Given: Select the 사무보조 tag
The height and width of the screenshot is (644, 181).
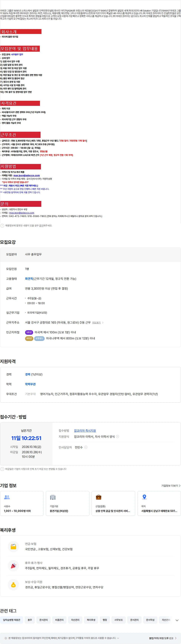Looking at the screenshot, I should (x=119, y=620).
